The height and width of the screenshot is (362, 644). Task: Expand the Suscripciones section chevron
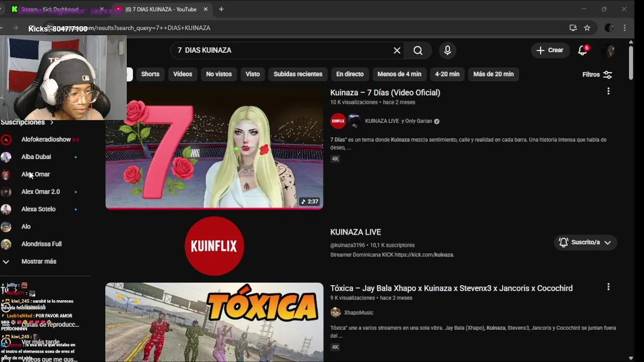click(x=51, y=122)
